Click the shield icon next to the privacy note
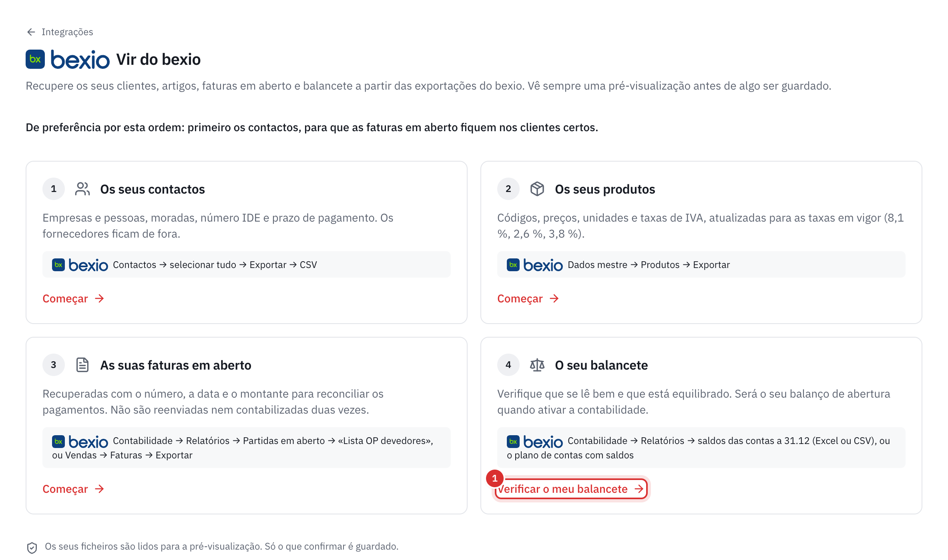The width and height of the screenshot is (948, 560). click(x=32, y=548)
